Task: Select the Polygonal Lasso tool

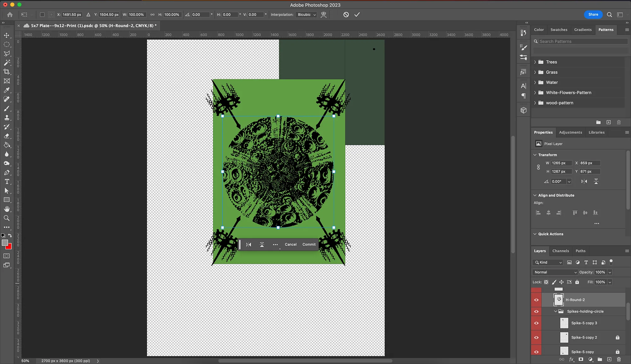Action: [x=7, y=54]
